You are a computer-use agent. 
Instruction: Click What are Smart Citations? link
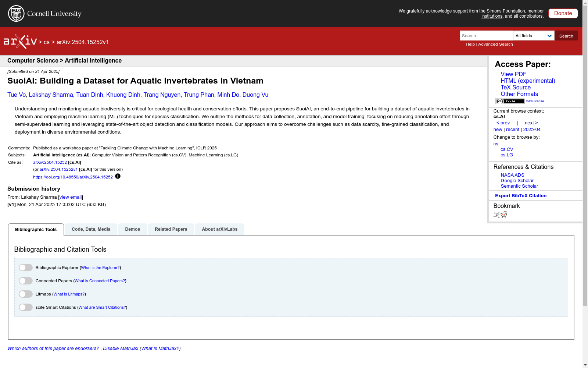[x=102, y=308]
